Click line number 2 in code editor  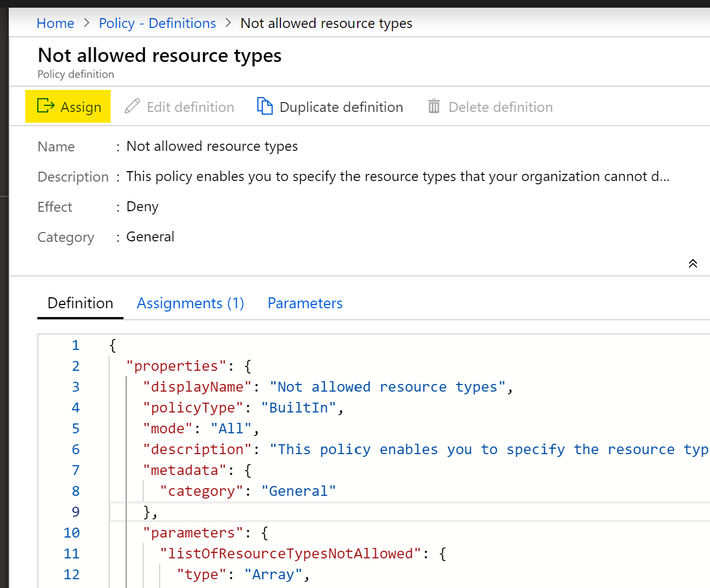point(76,366)
